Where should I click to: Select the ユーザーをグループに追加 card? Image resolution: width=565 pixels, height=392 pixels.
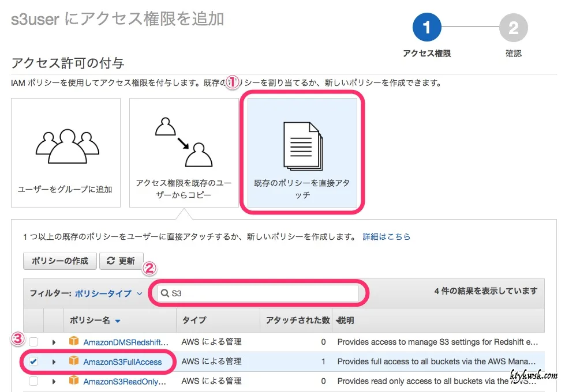click(66, 153)
